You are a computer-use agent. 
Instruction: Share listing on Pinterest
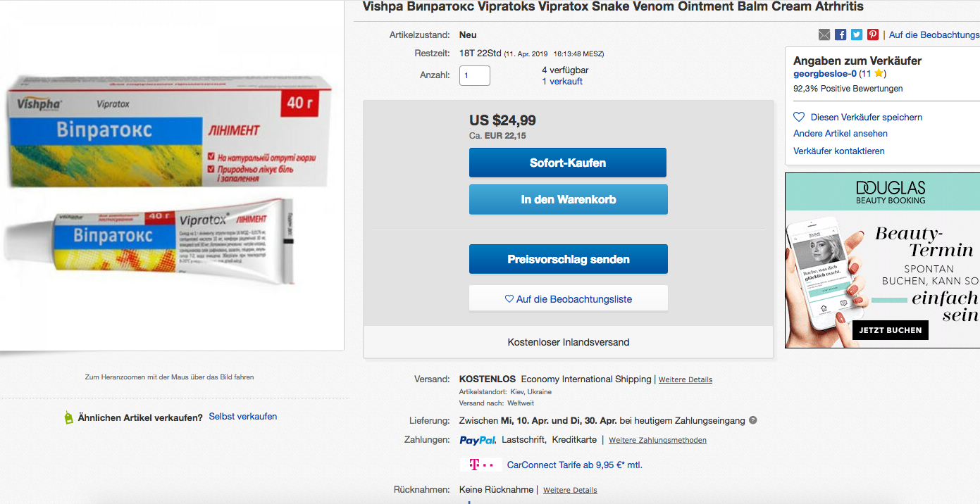873,34
